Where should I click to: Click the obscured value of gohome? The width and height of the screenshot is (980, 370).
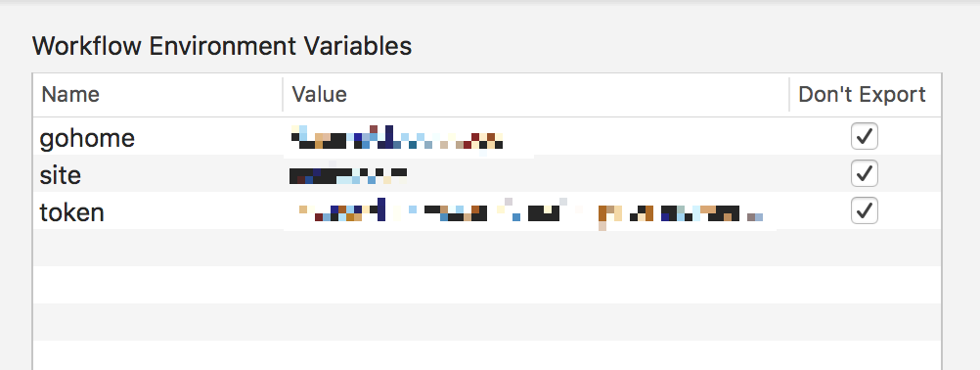click(397, 137)
